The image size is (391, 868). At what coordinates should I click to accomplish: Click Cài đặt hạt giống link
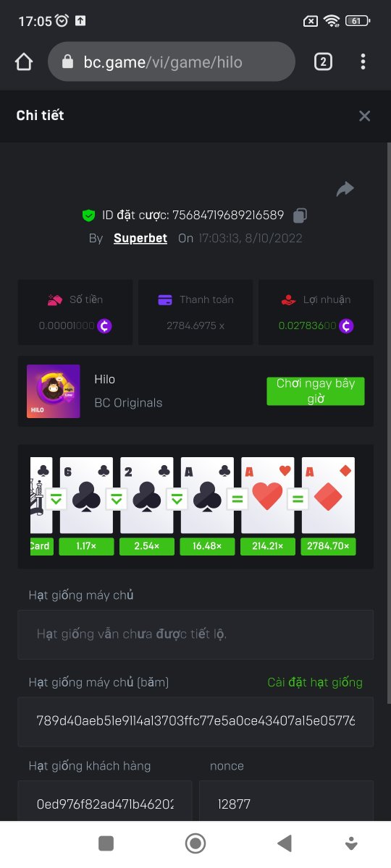point(315,682)
